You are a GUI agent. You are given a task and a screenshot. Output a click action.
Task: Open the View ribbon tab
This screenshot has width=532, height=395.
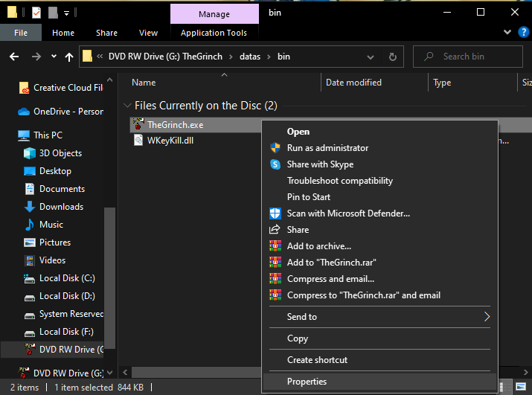coord(148,33)
